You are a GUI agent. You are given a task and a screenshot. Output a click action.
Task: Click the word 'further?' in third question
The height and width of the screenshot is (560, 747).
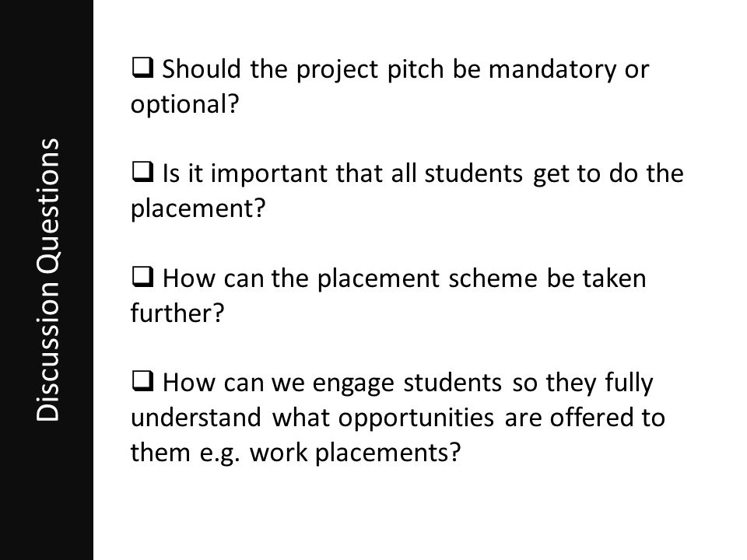(177, 313)
